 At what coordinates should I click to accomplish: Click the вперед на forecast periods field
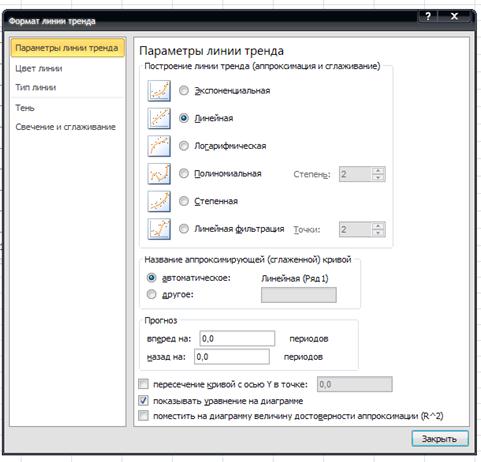click(237, 339)
